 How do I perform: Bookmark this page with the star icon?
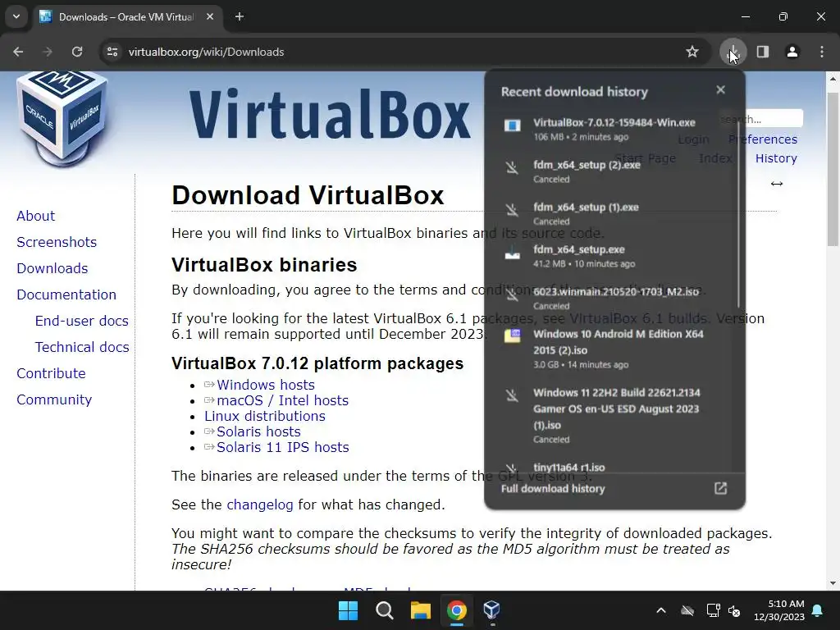pos(692,52)
